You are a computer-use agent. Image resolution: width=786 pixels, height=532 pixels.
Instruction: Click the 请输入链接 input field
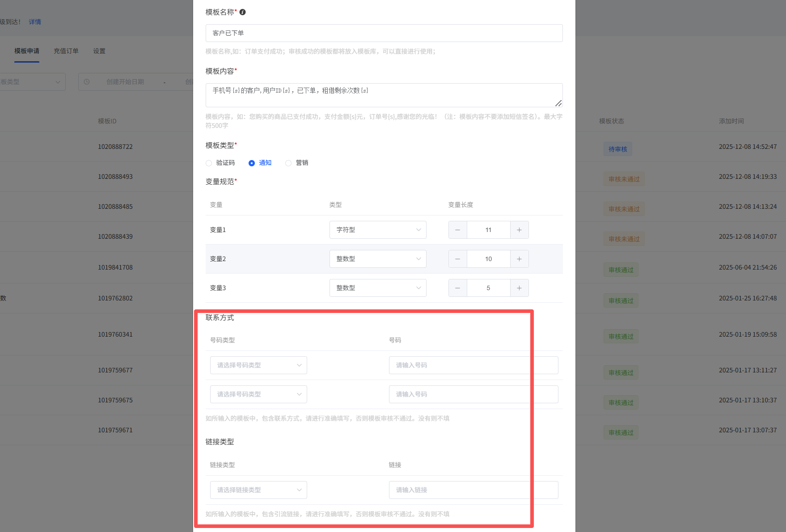click(x=473, y=490)
